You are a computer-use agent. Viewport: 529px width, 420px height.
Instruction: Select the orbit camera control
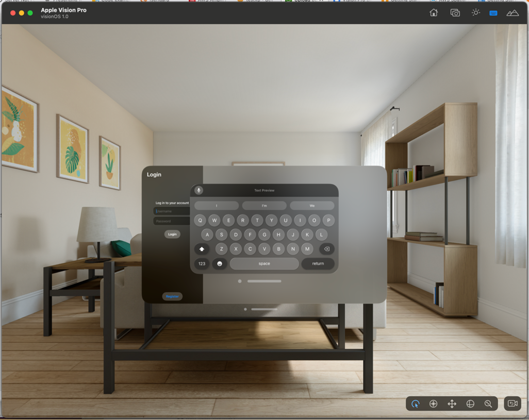tap(470, 404)
